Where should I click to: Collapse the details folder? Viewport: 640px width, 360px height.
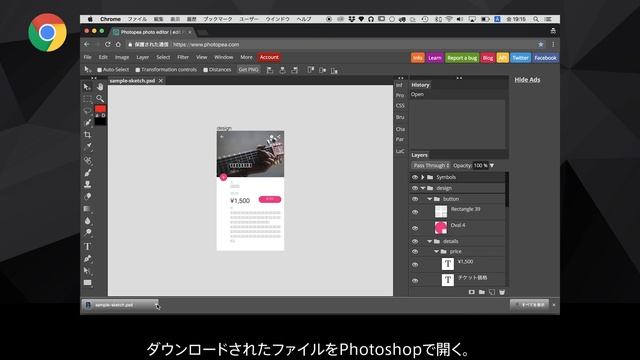pyautogui.click(x=430, y=241)
